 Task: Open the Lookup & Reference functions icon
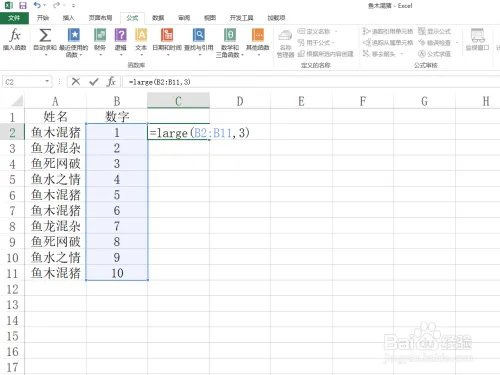coord(199,35)
